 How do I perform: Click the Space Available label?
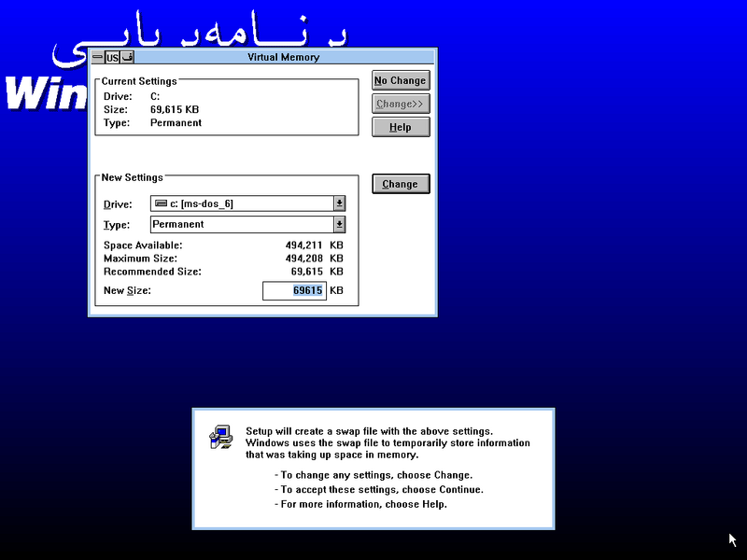[143, 245]
